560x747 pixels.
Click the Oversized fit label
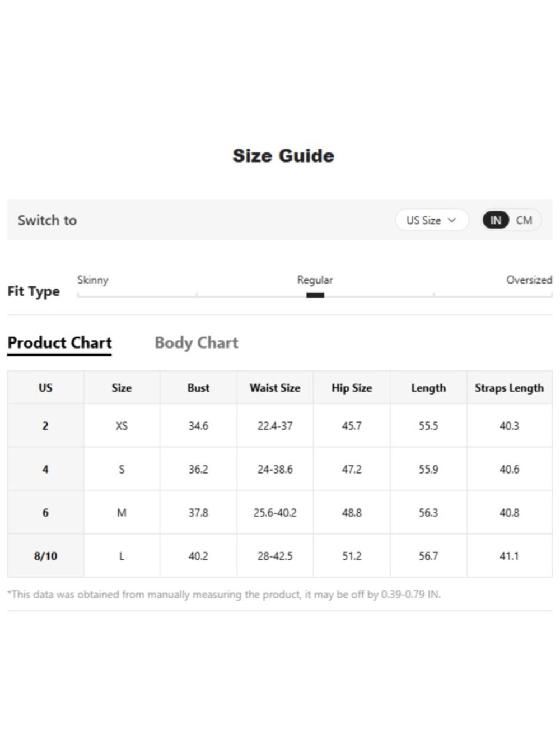[x=529, y=280]
